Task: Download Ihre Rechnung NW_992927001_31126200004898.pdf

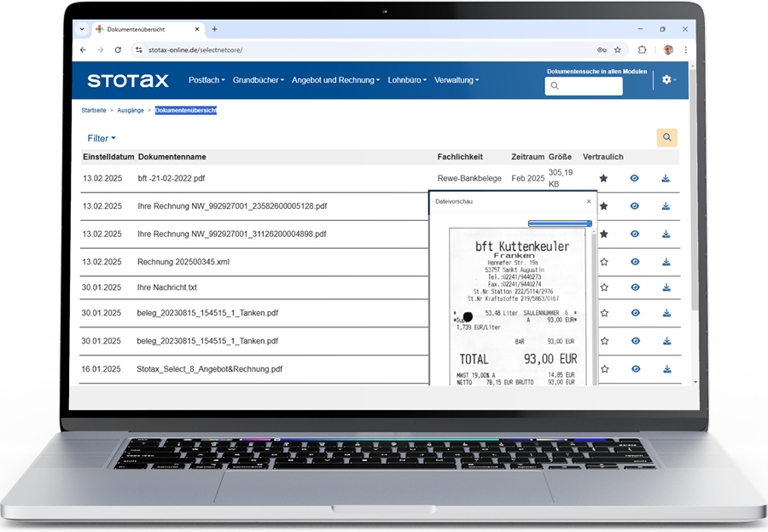Action: [x=666, y=234]
